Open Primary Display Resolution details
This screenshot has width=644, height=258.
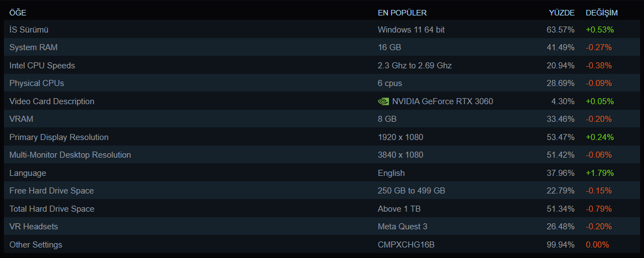(x=59, y=137)
